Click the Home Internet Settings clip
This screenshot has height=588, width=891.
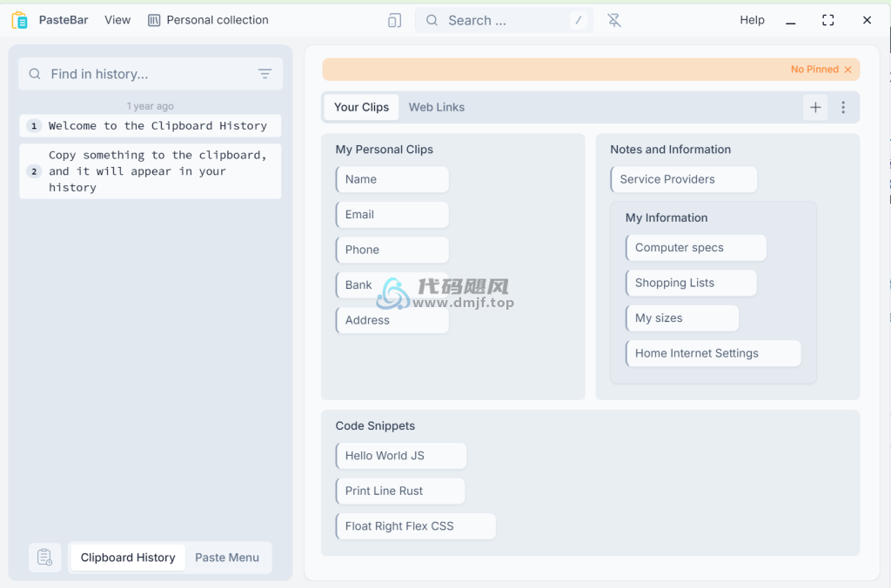pos(713,353)
